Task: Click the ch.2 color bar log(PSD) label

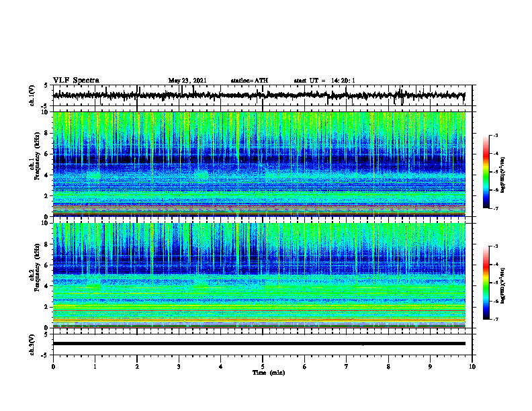Action: pos(503,285)
